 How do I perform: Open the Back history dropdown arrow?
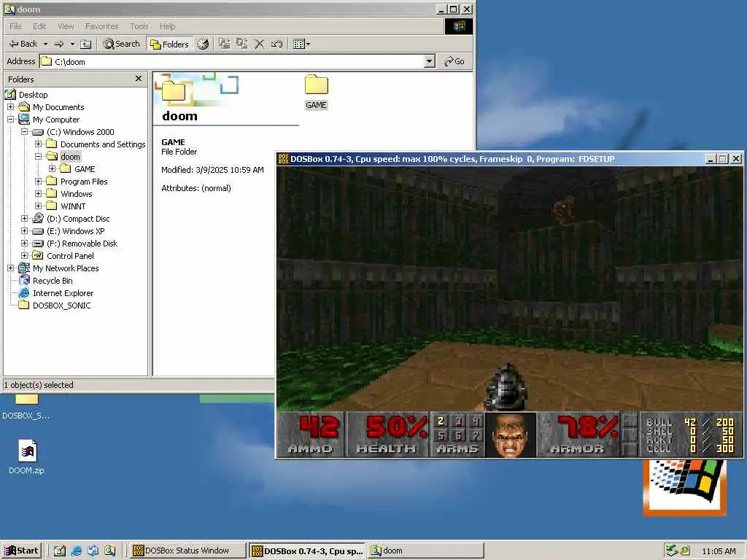click(45, 44)
